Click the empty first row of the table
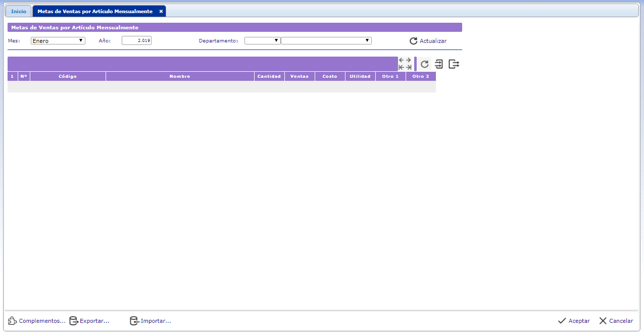 pos(222,86)
